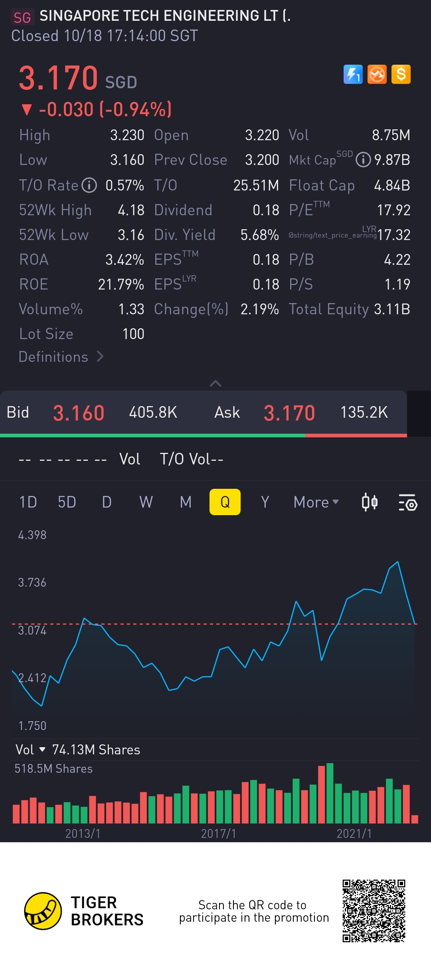Tap the bid volume 405.8K

pyautogui.click(x=153, y=412)
